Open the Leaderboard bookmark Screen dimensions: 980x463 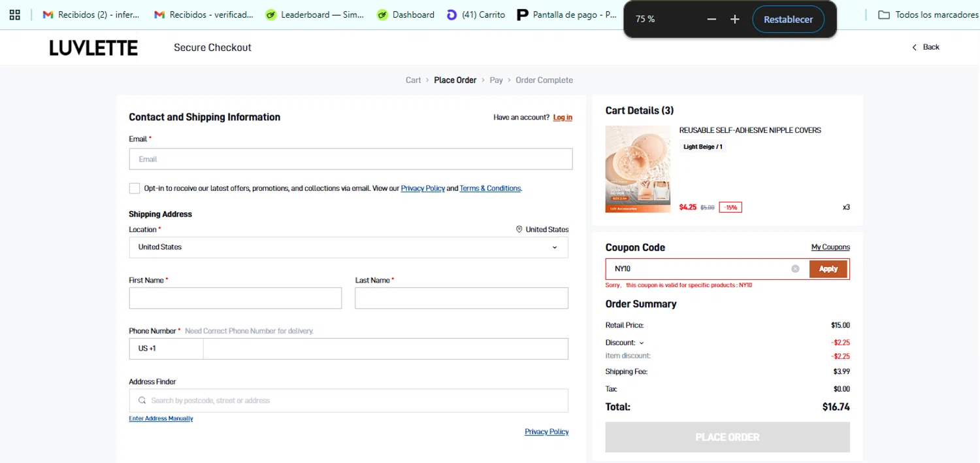pos(315,14)
